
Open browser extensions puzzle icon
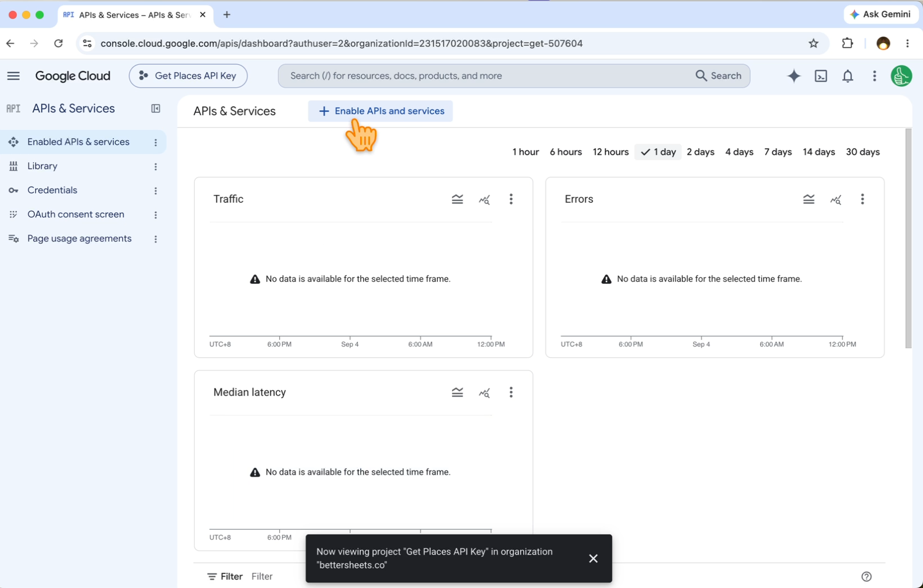pyautogui.click(x=847, y=43)
